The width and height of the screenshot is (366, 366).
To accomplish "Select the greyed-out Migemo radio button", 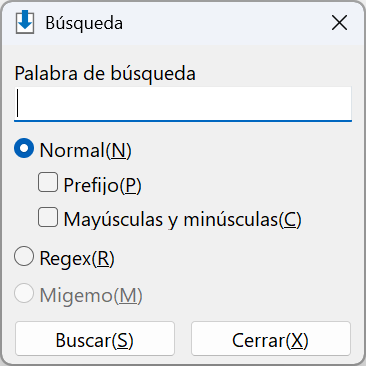I will (x=24, y=293).
